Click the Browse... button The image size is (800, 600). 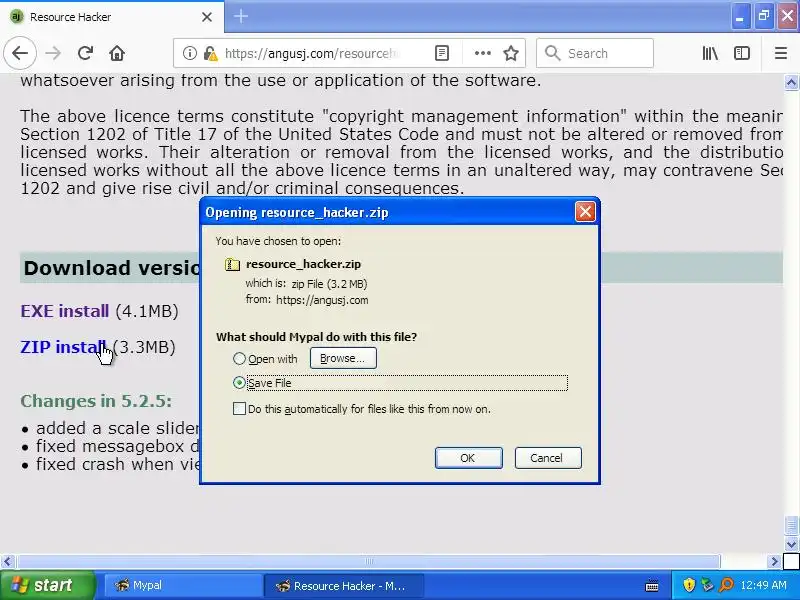343,358
